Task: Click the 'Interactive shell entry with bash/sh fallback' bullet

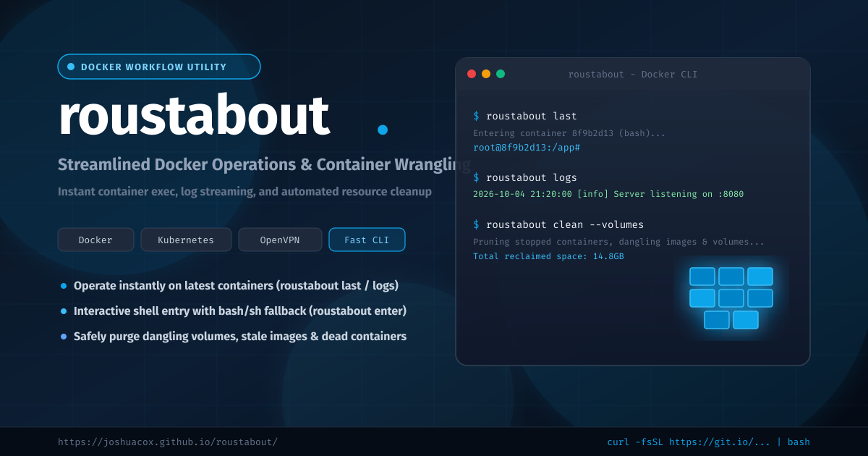Action: point(240,311)
